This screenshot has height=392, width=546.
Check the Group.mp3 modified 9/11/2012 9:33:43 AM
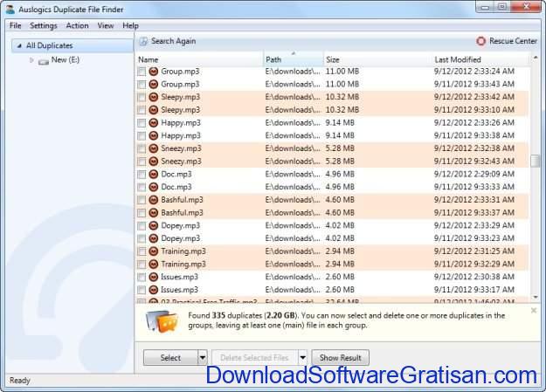142,85
